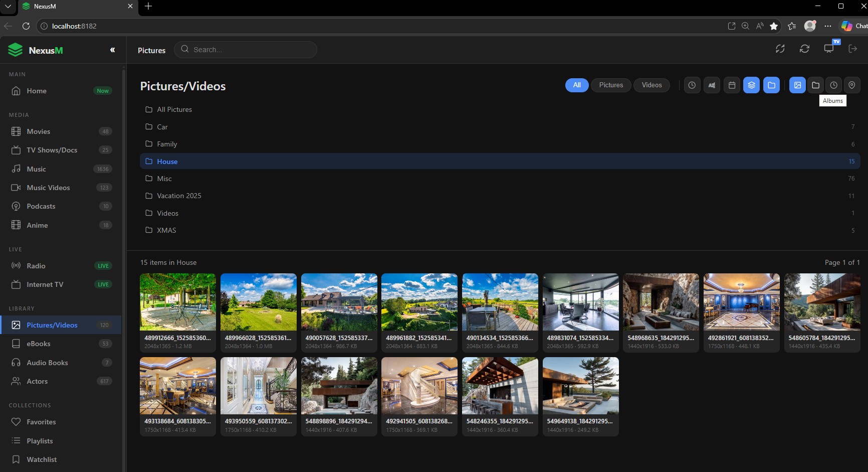The width and height of the screenshot is (868, 472).
Task: Open Favorites collection link
Action: pos(41,422)
